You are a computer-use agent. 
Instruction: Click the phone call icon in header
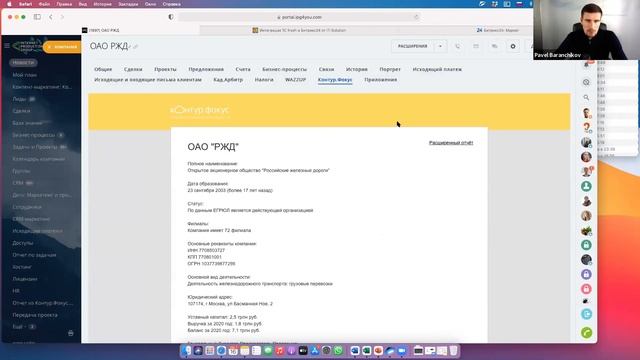[457, 47]
